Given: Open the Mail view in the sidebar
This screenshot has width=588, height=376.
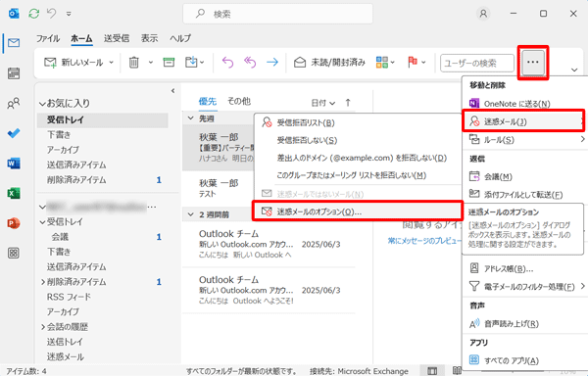Looking at the screenshot, I should point(14,43).
